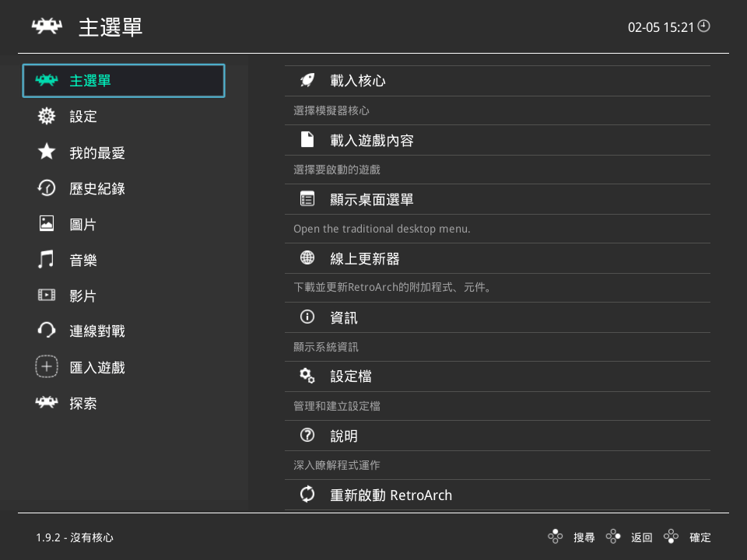Click the 搜尋 action in the bottom bar

coord(584,537)
